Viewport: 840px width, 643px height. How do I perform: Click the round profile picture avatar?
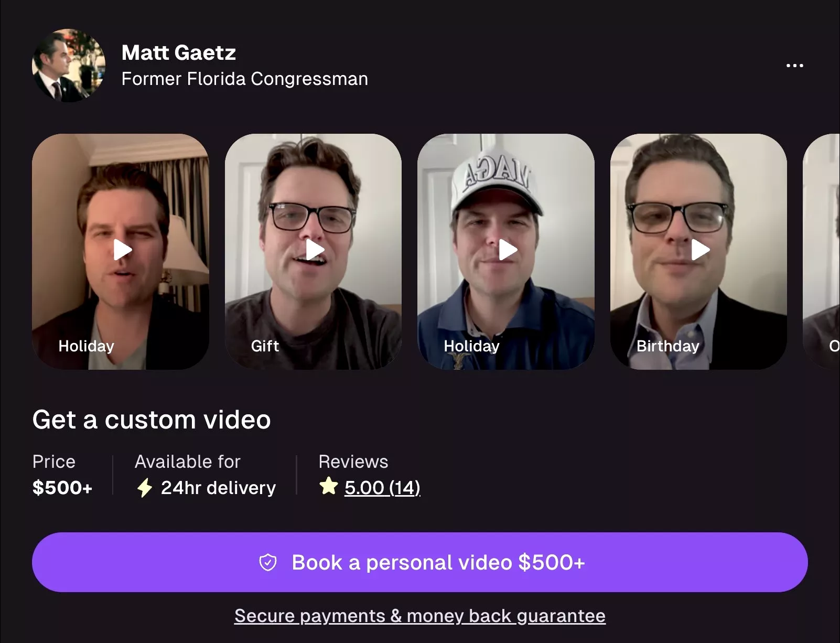(x=69, y=66)
